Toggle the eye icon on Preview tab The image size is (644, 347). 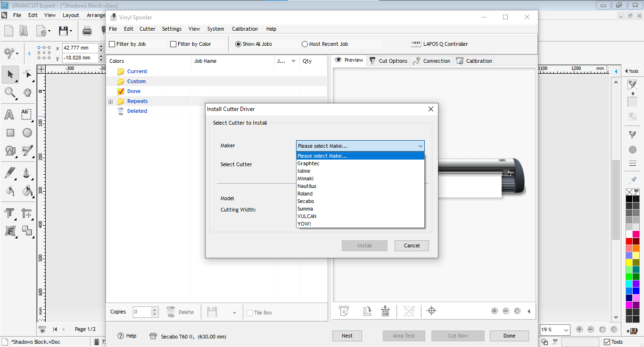(338, 60)
